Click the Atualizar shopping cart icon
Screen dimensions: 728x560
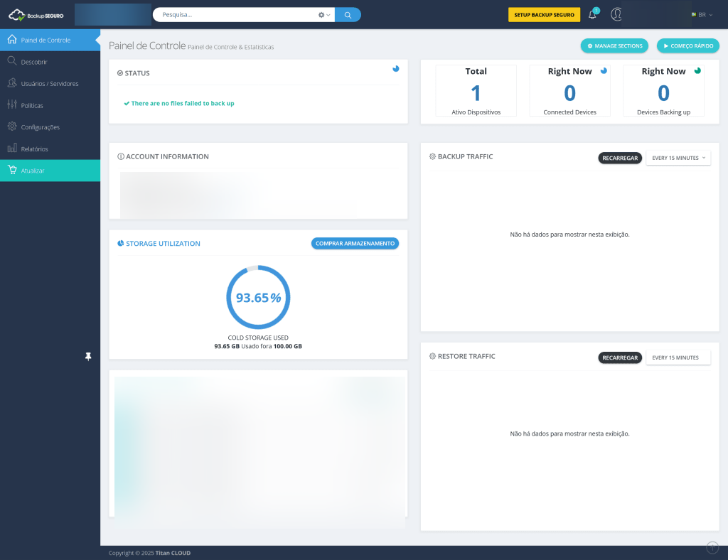[x=12, y=170]
